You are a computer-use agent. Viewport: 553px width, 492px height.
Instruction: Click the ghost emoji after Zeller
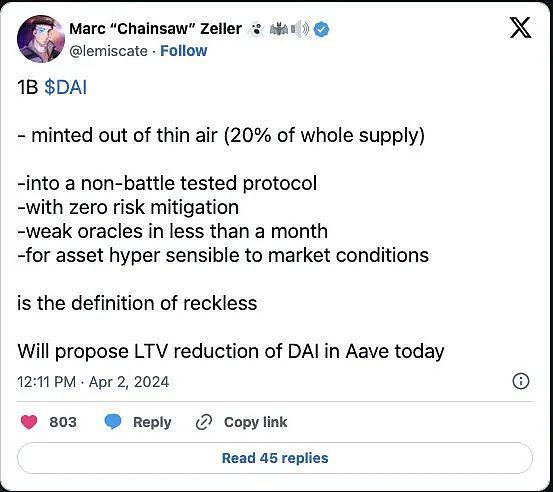pyautogui.click(x=257, y=29)
